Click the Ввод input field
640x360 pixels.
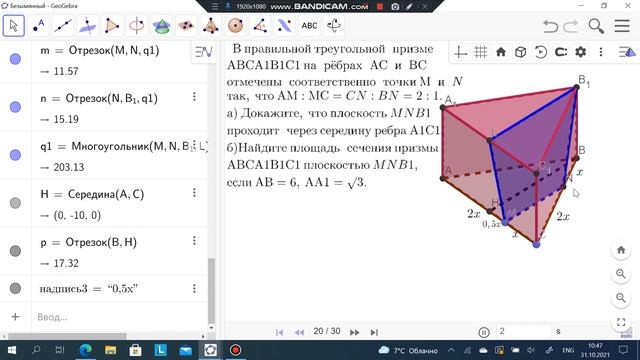[x=119, y=317]
